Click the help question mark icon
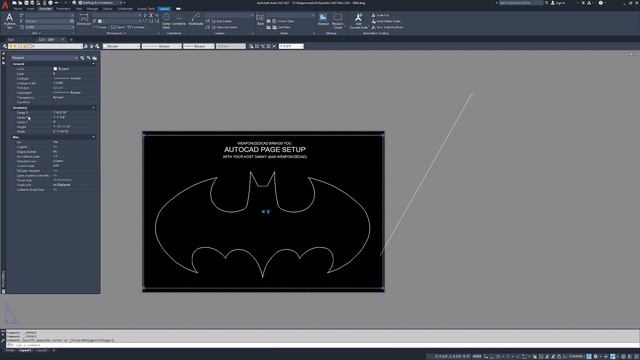 (x=601, y=3)
